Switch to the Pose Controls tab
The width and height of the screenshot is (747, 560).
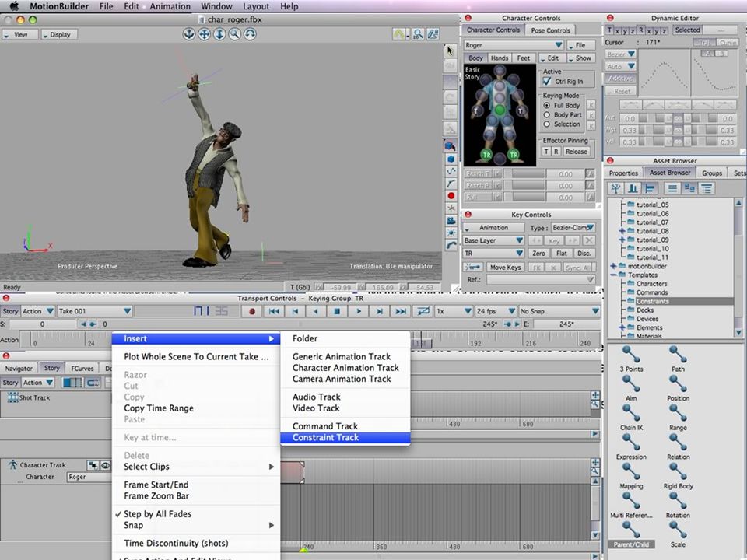pyautogui.click(x=550, y=30)
